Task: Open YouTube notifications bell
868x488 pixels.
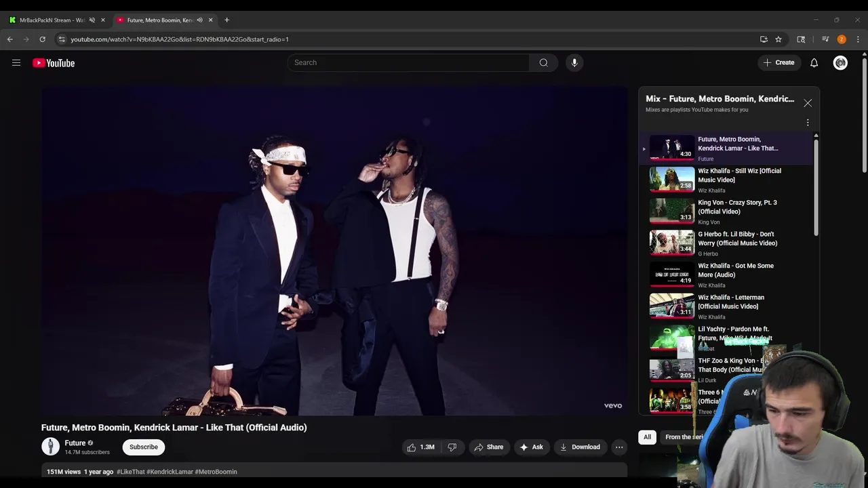Action: pyautogui.click(x=814, y=63)
